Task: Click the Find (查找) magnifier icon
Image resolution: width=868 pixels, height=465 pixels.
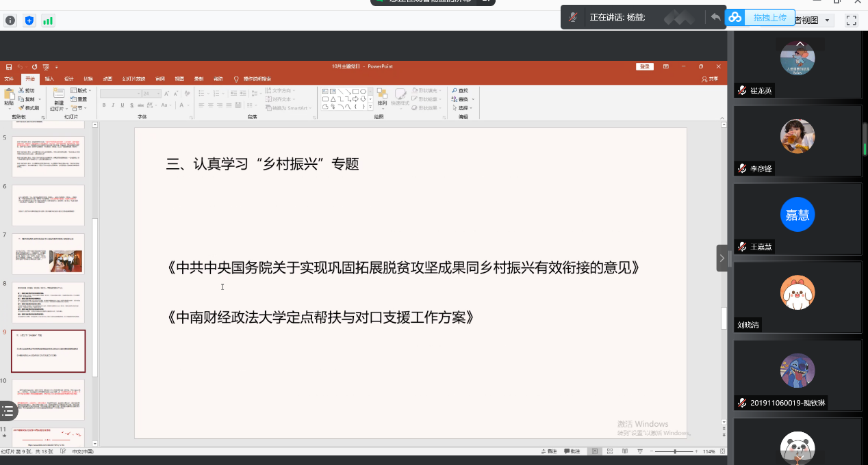Action: pyautogui.click(x=455, y=91)
